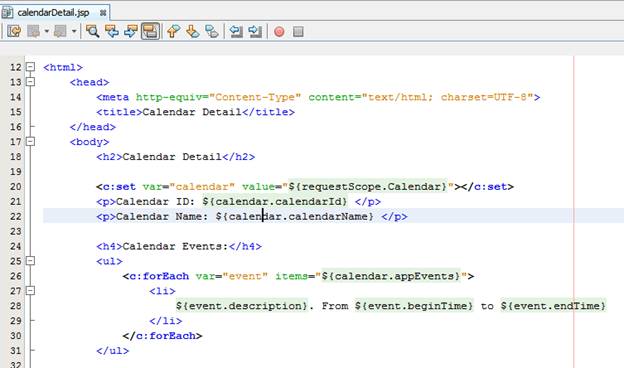Click the closing </ul> tag
624x368 pixels.
(113, 351)
